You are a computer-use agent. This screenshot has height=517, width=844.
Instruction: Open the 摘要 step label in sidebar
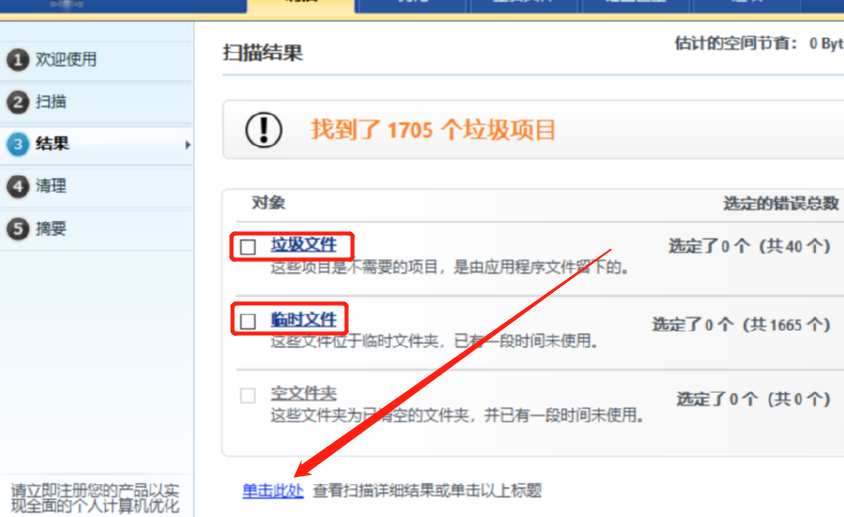click(51, 229)
